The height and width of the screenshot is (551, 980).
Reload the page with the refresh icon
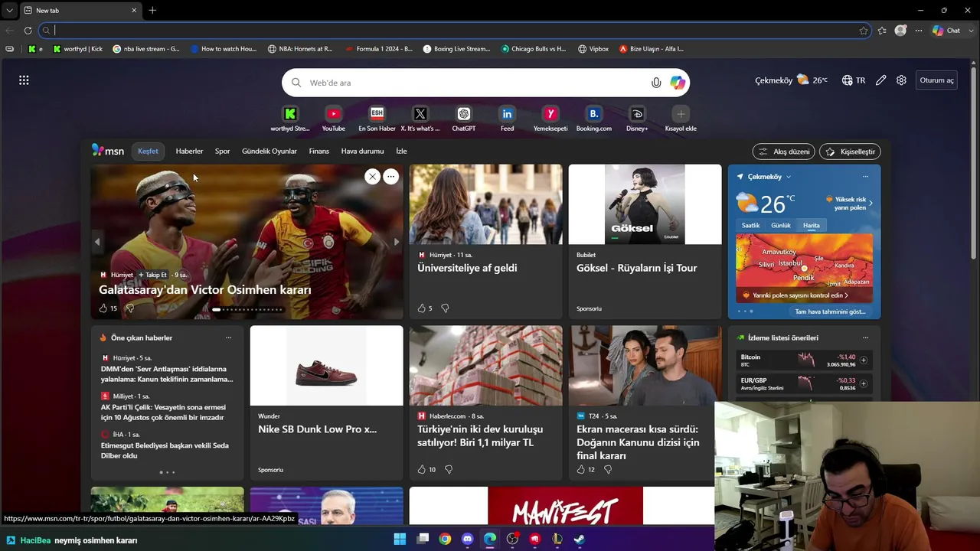[x=28, y=31]
